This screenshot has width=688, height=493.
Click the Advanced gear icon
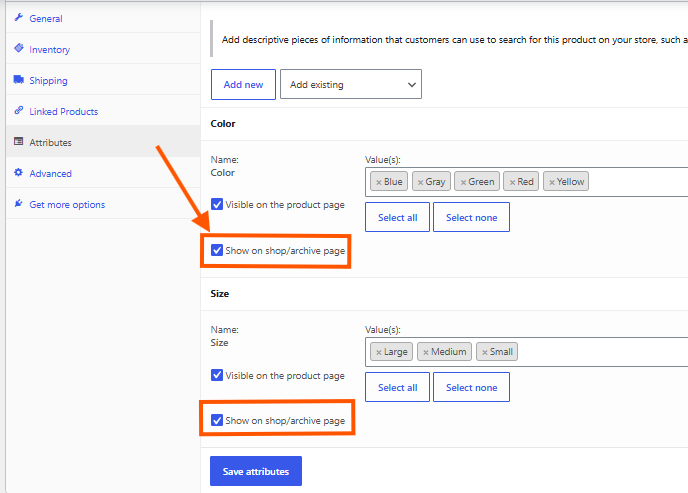point(18,172)
